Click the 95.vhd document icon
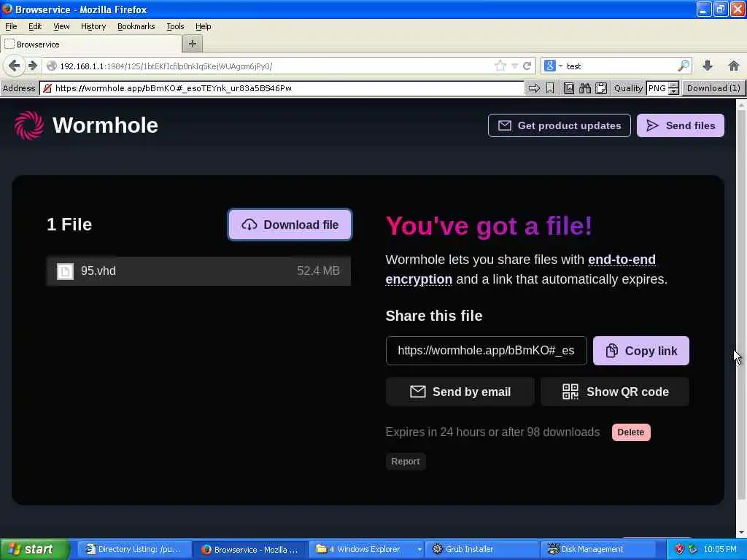747x560 pixels. pos(65,271)
